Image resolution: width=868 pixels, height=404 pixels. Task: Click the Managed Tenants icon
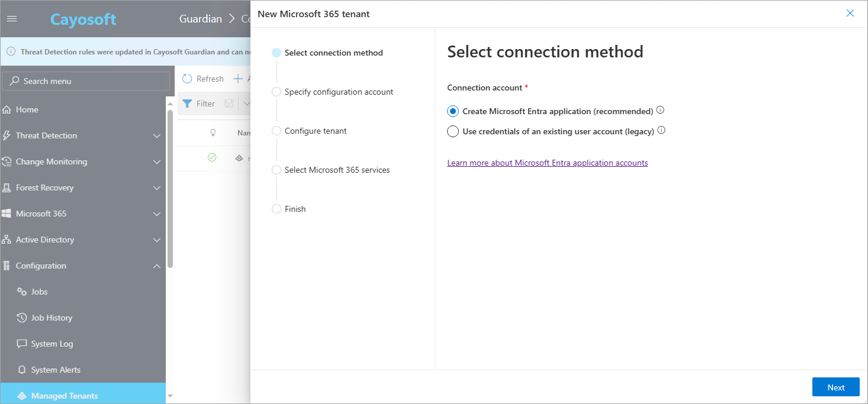point(22,396)
